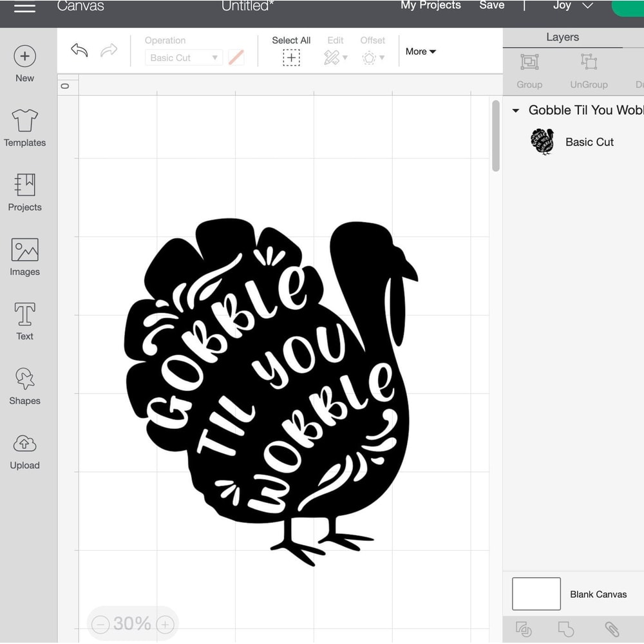Image resolution: width=644 pixels, height=644 pixels.
Task: Click the Undo arrow
Action: (x=79, y=51)
